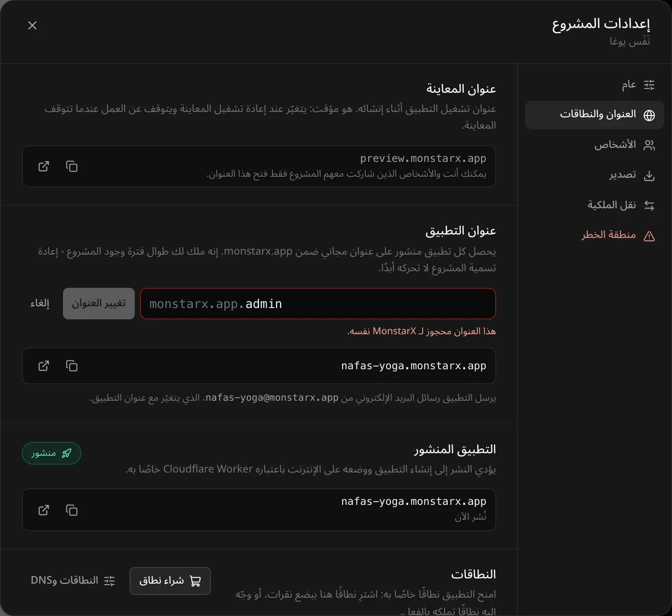Cancel the address change with إلغاء
The image size is (672, 616).
pyautogui.click(x=40, y=304)
